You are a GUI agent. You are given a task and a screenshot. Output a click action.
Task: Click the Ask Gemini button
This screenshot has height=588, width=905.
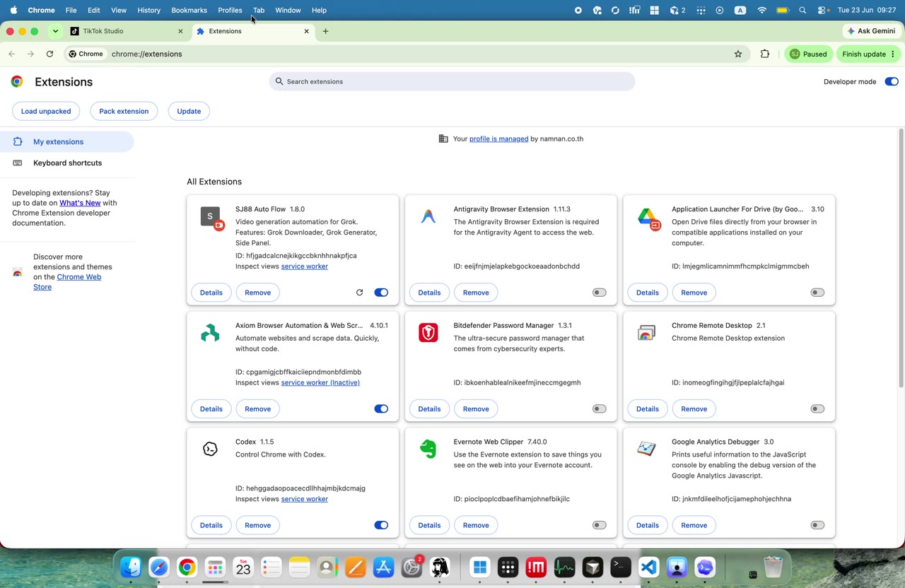(871, 31)
